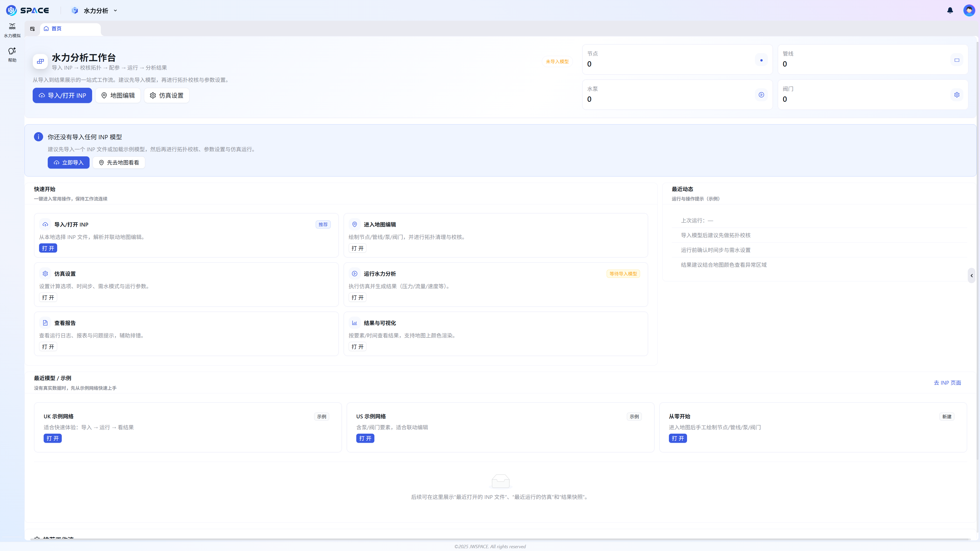Click the tab list icon beside 首页
Screen dimensions: 980x551
click(x=32, y=29)
